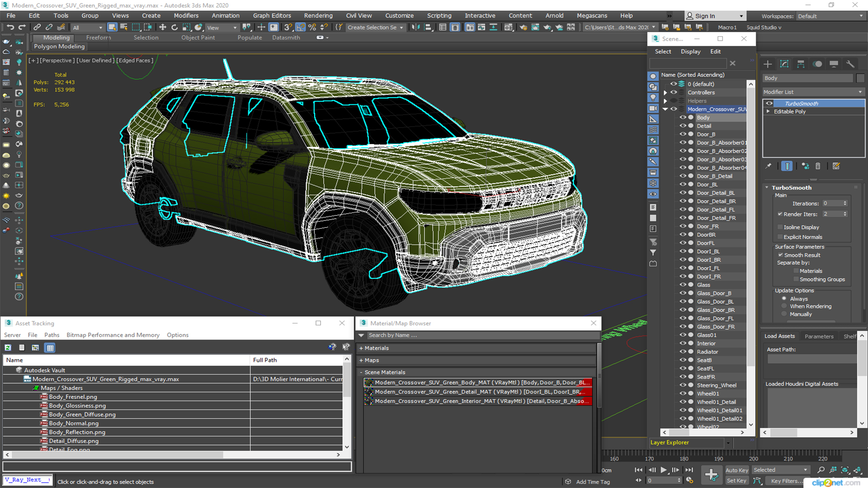The image size is (868, 488).
Task: Hide the Glass object via eye icon
Action: coord(683,285)
